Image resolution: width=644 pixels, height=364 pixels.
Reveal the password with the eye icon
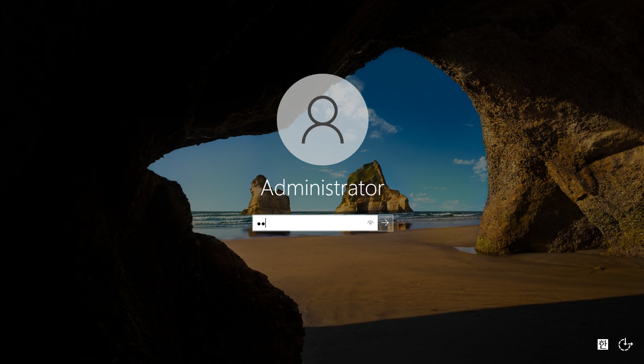371,223
